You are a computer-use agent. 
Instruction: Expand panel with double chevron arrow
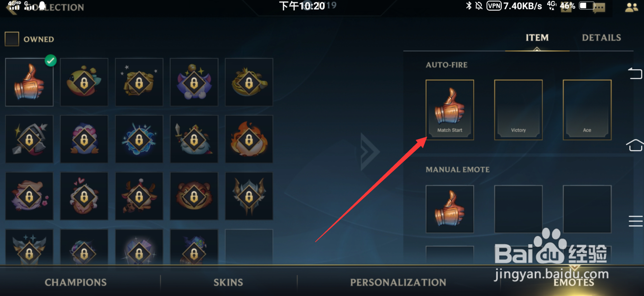(370, 152)
